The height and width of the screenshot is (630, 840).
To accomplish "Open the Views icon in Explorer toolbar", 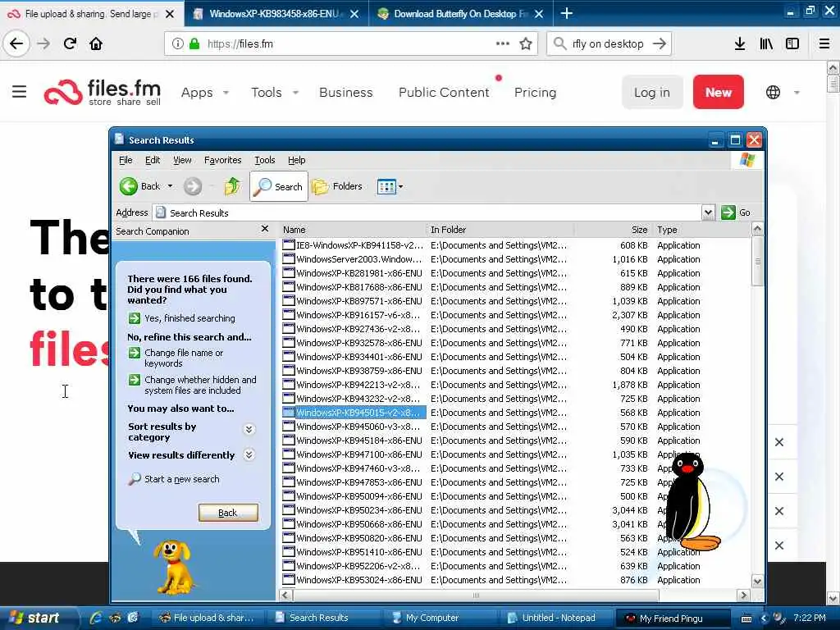I will pos(386,186).
